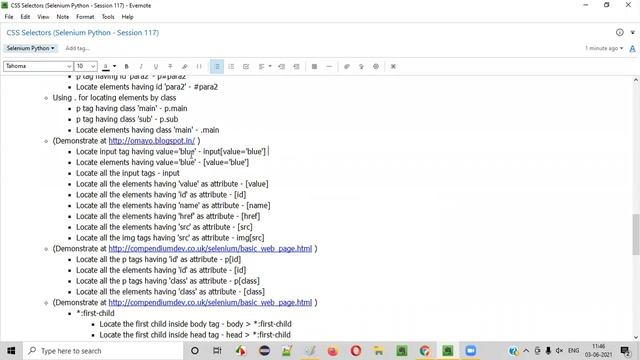
Task: Click the scrollbar down arrow
Action: pos(636,338)
